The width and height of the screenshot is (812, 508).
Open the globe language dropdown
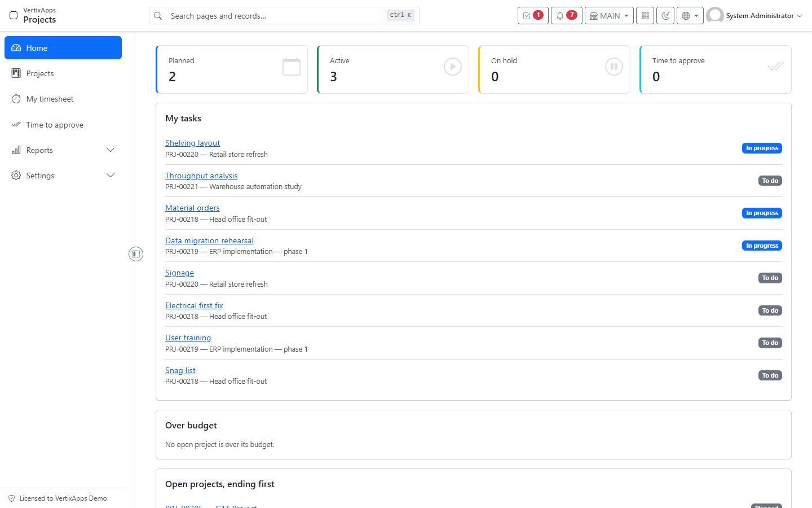pos(690,16)
